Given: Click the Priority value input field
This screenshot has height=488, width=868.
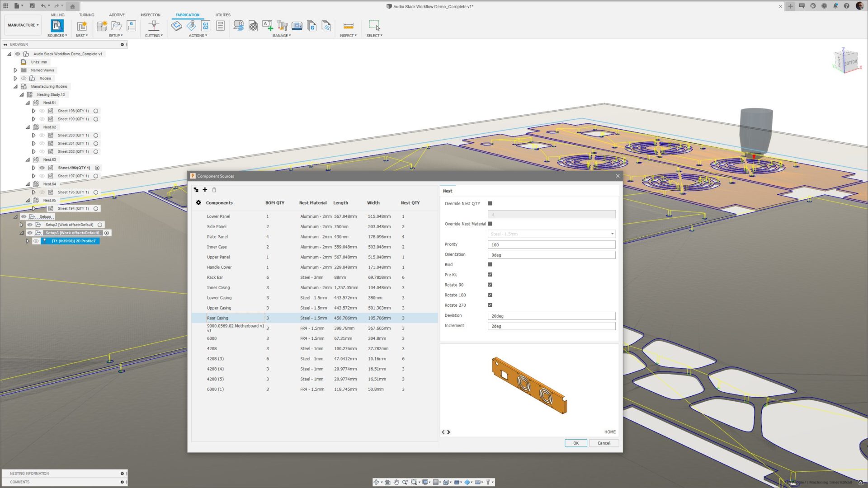Looking at the screenshot, I should [551, 244].
